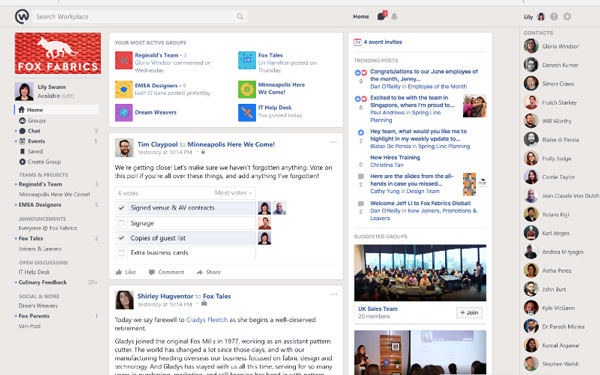
Task: Click the search magnifier icon
Action: tap(240, 16)
